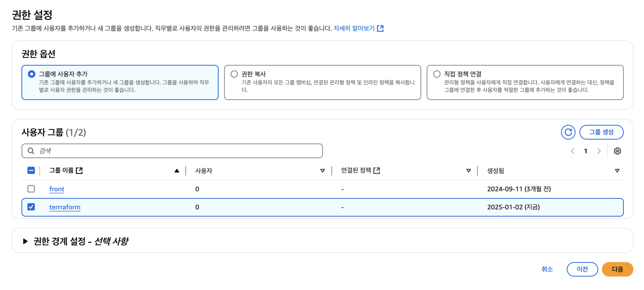Click 2025-01-02 (지금) date cell
Image resolution: width=644 pixels, height=290 pixels.
click(x=513, y=207)
